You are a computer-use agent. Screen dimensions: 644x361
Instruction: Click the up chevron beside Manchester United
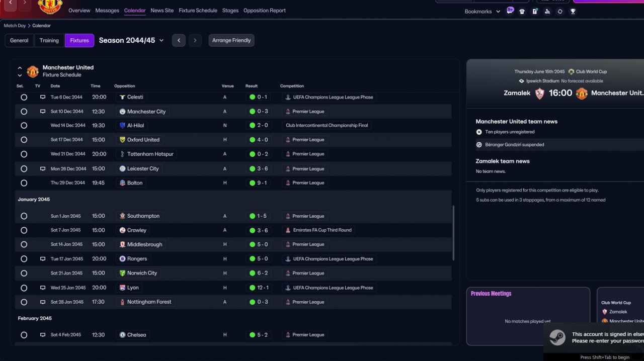[x=20, y=68]
